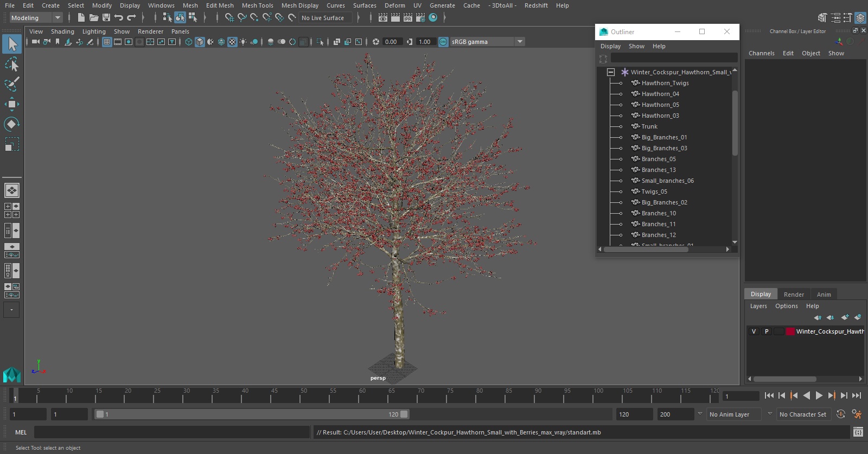Toggle isolate select icon in viewport

[x=320, y=42]
